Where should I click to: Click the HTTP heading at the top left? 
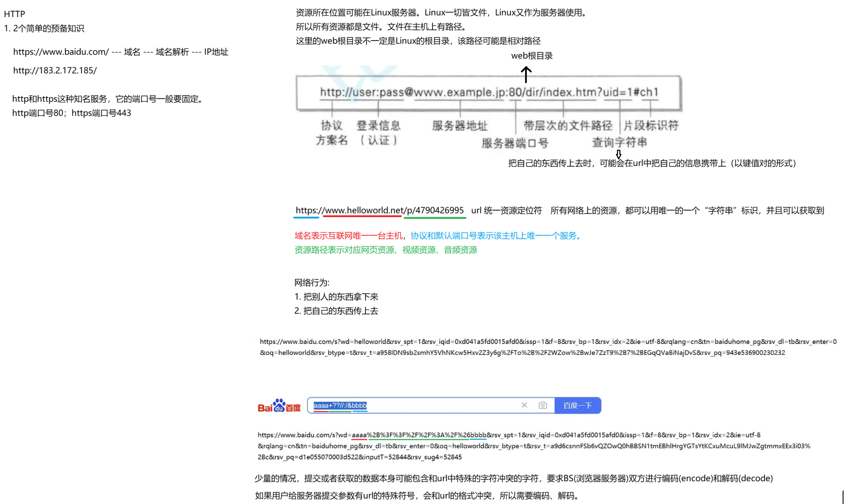14,14
